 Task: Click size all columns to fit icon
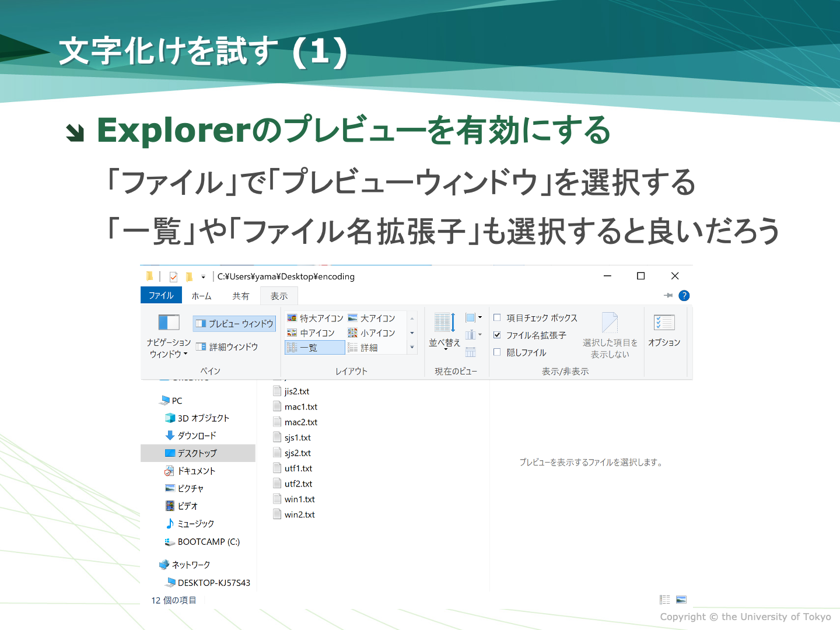(471, 352)
